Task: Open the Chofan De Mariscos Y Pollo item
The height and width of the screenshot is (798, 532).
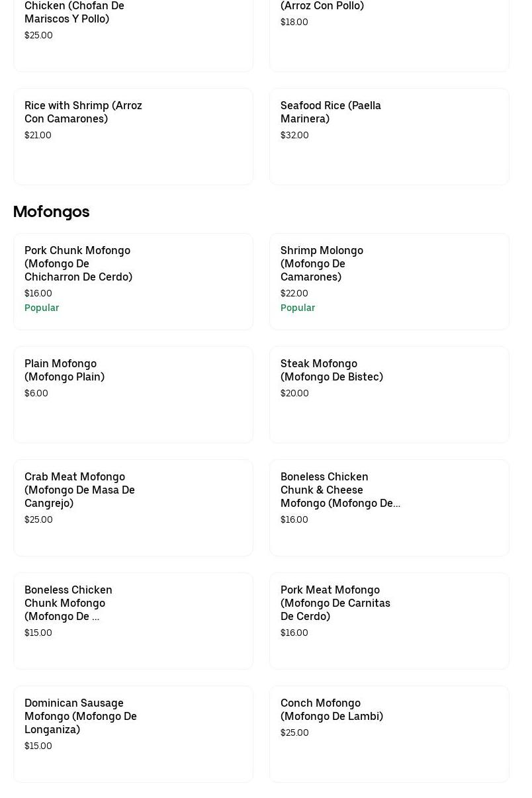Action: pos(133,33)
